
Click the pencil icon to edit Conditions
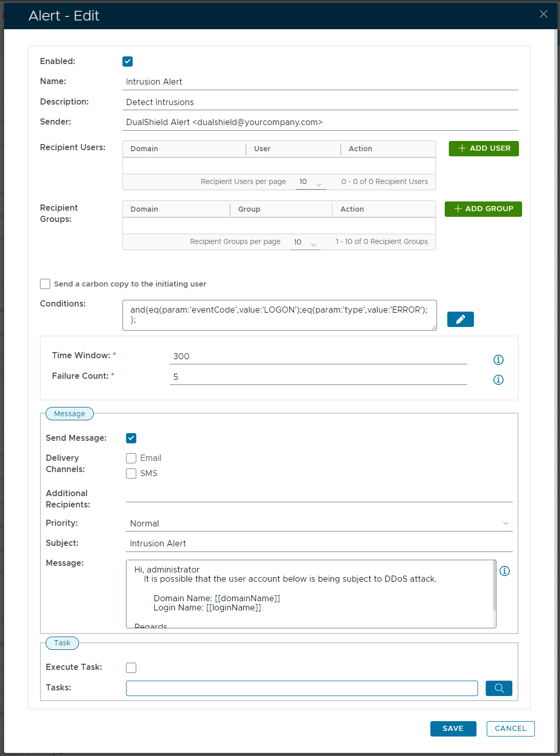[x=460, y=319]
